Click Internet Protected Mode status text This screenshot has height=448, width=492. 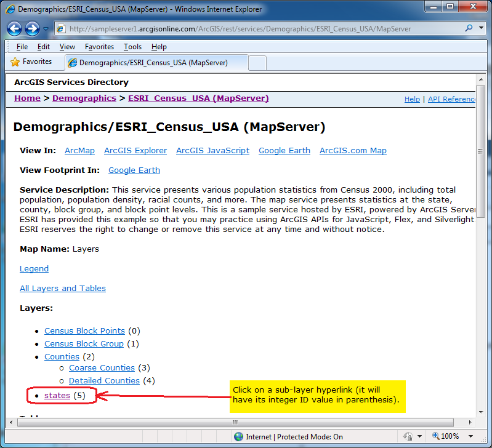(x=294, y=437)
